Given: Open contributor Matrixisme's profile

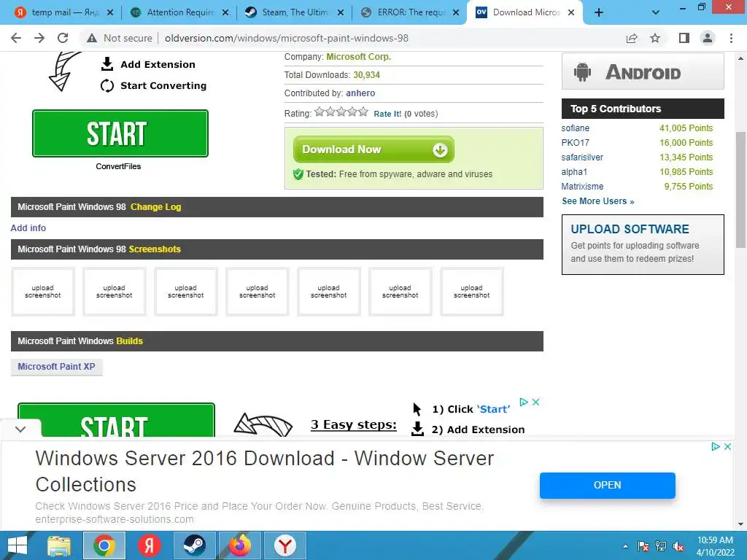Looking at the screenshot, I should point(582,187).
